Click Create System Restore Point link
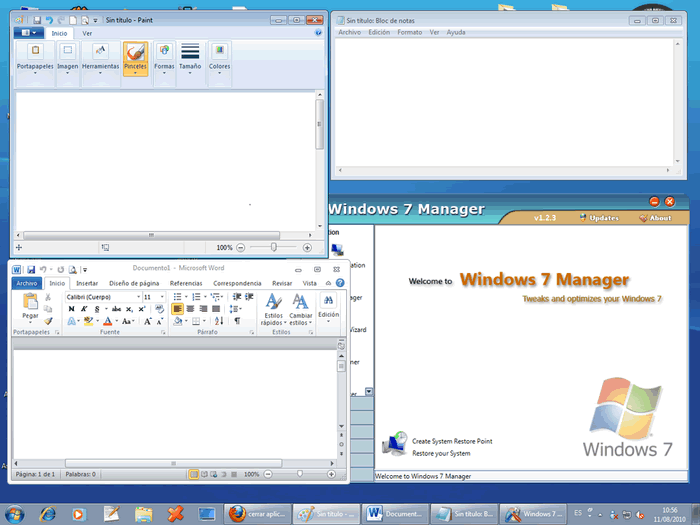Screen dimensions: 700x525 452,441
